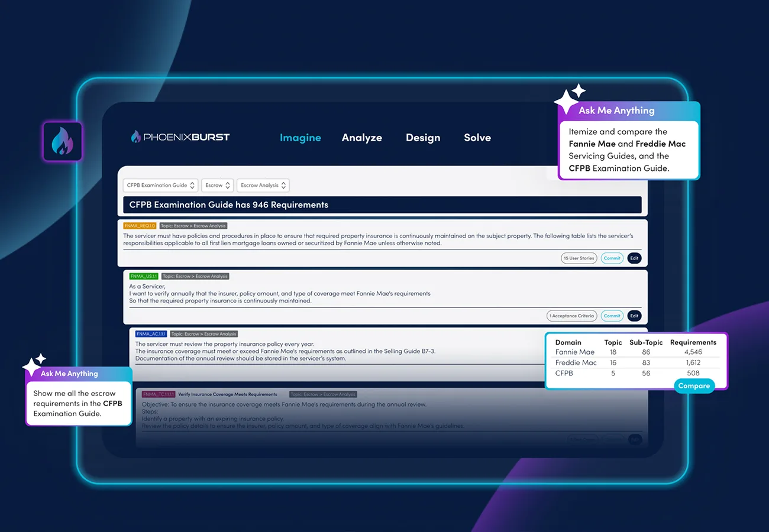Click the sparkle icon beside the escrow requirements prompt
Screen dimensions: 769x532
tap(34, 364)
